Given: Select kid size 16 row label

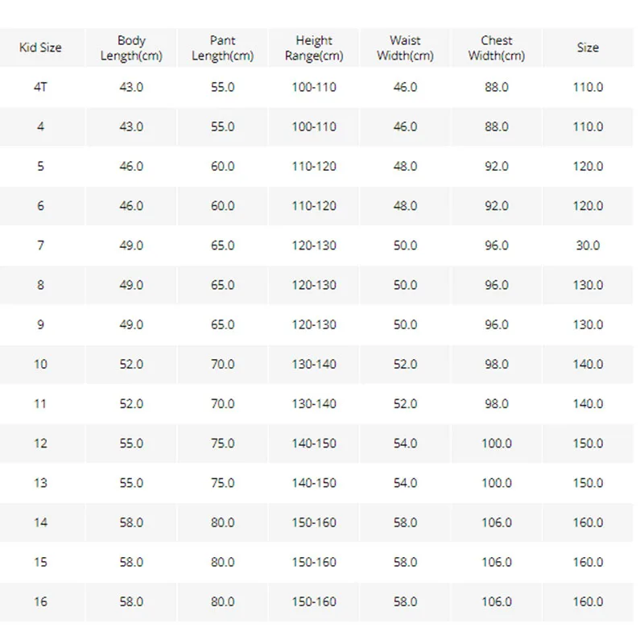Looking at the screenshot, I should click(x=40, y=601).
